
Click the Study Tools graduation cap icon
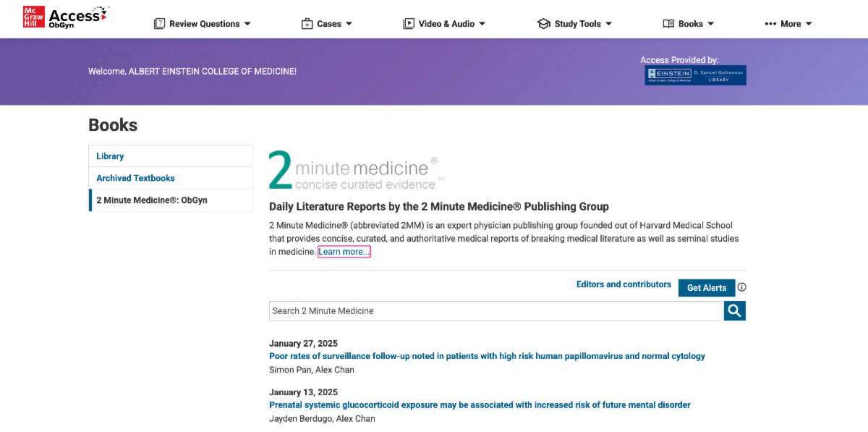pos(543,24)
